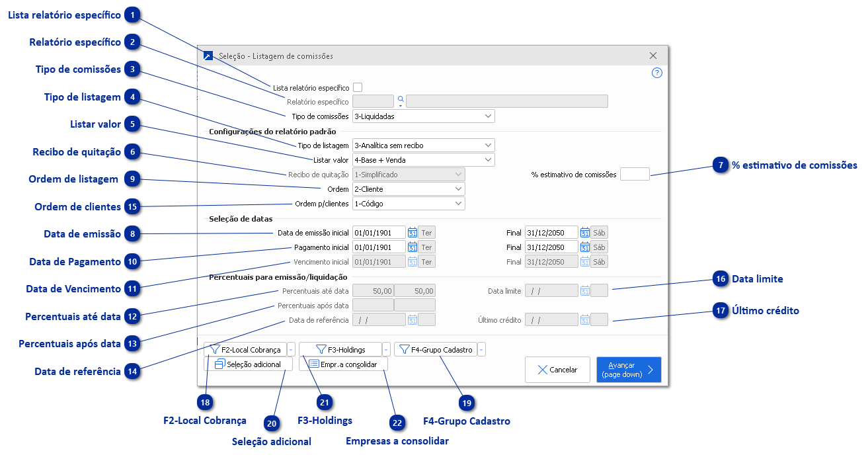Click the Pagamento inicial date field

coord(379,247)
